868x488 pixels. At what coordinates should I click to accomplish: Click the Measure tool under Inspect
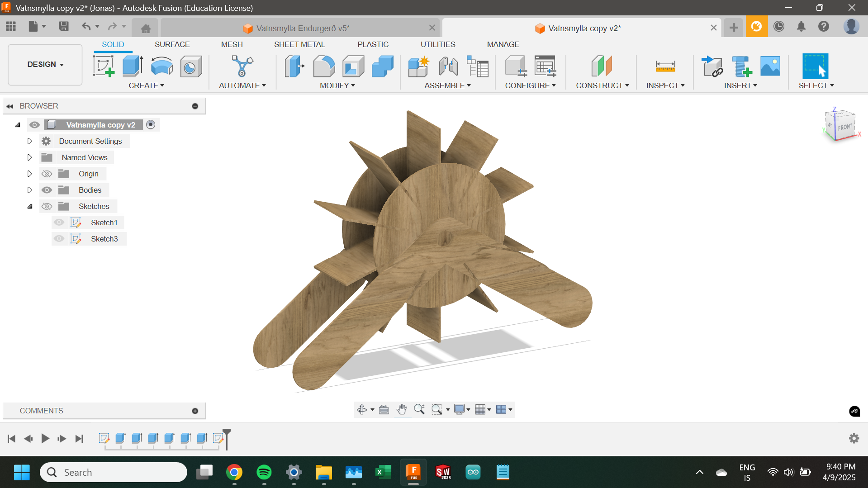pos(665,66)
